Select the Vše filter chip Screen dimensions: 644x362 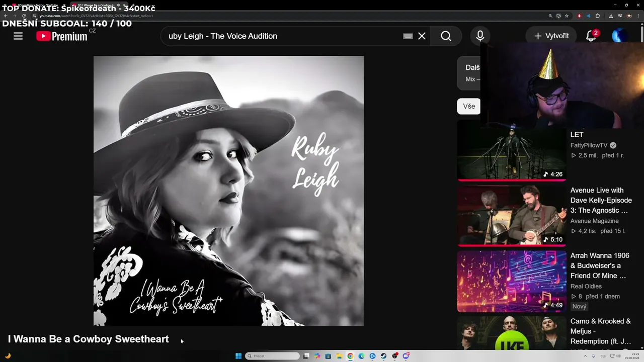[469, 106]
